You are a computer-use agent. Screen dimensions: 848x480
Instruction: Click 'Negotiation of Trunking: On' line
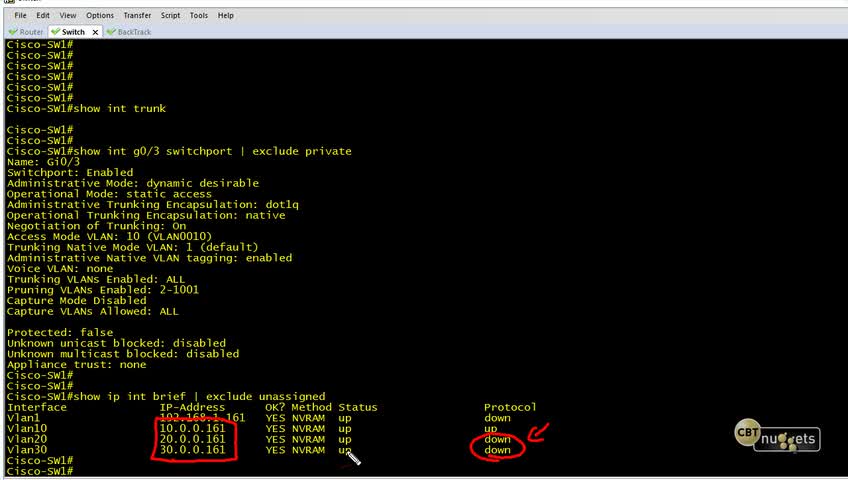point(96,226)
